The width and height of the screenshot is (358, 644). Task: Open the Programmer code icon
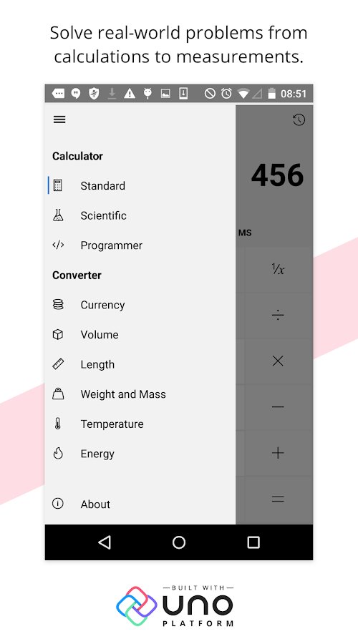(x=58, y=245)
